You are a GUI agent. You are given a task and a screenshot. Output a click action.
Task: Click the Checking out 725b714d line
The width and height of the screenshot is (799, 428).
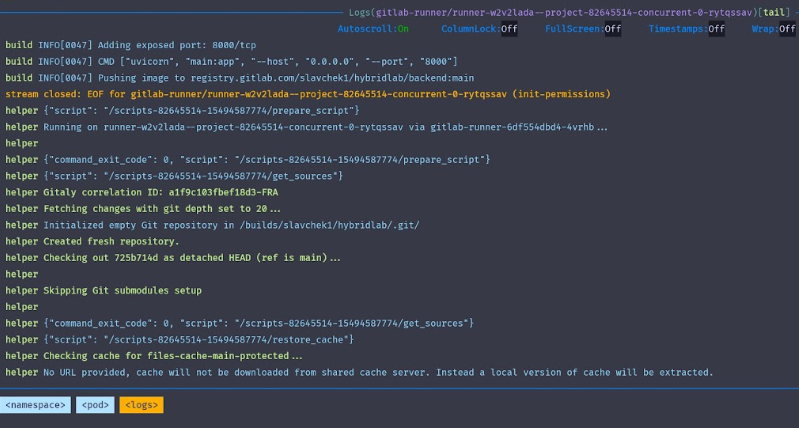173,258
